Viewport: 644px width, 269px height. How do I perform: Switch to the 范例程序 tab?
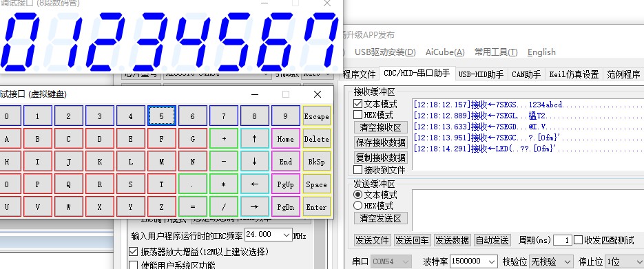pyautogui.click(x=623, y=74)
